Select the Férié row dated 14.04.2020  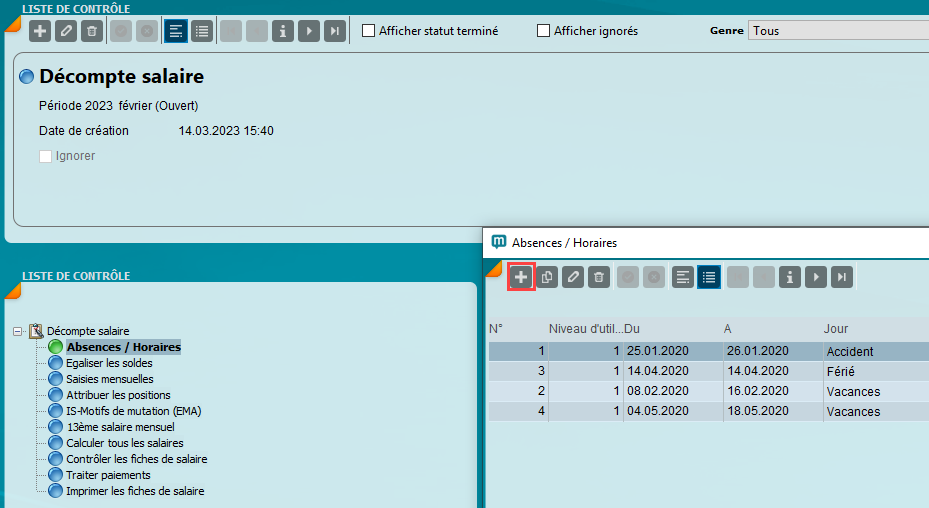pos(700,371)
